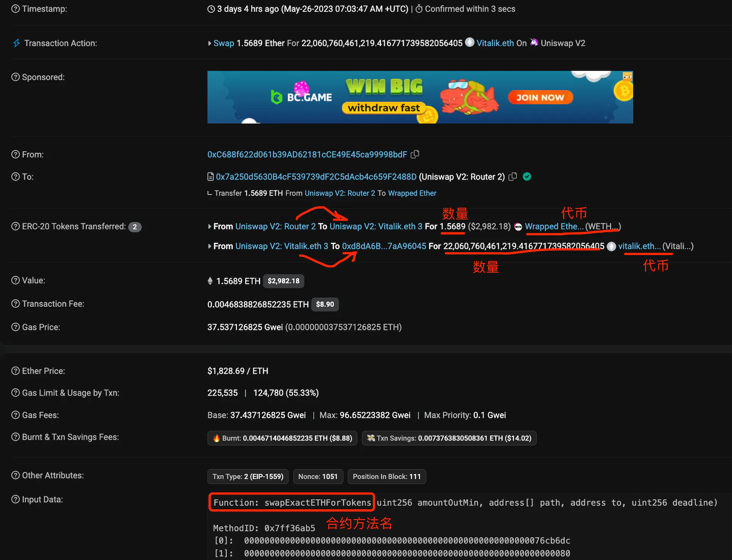
Task: Click the ERC-20 Tokens Transferred help icon
Action: coord(15,226)
